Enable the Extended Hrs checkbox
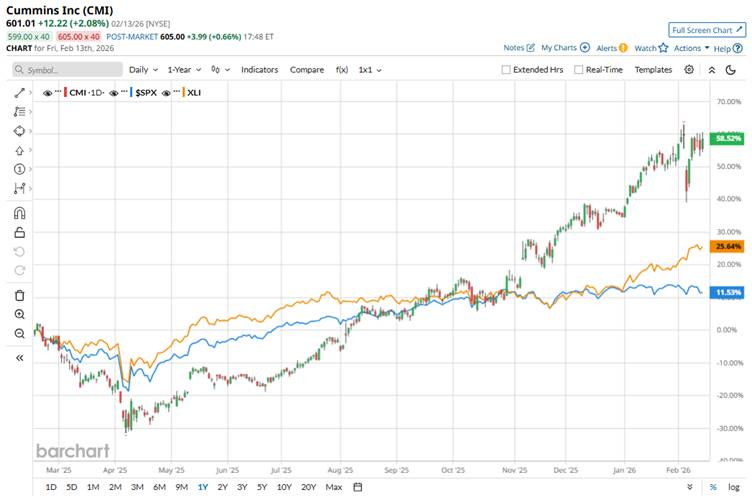752x500 pixels. click(x=507, y=70)
